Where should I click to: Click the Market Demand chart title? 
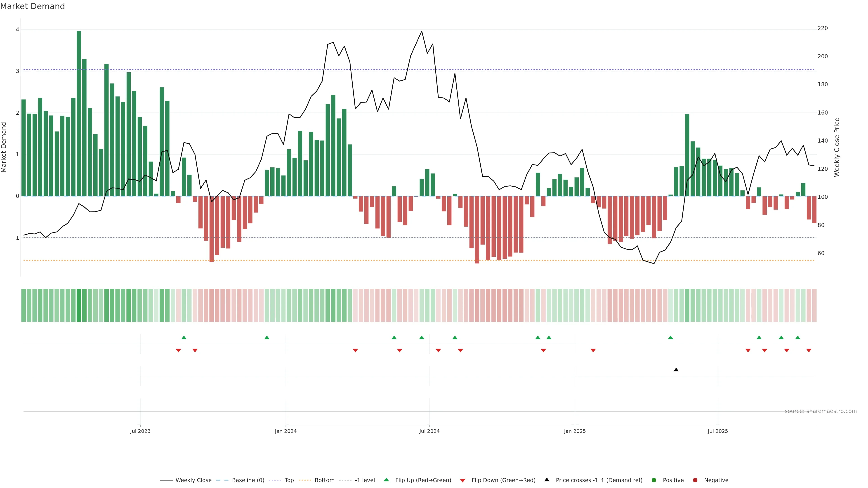click(x=32, y=6)
